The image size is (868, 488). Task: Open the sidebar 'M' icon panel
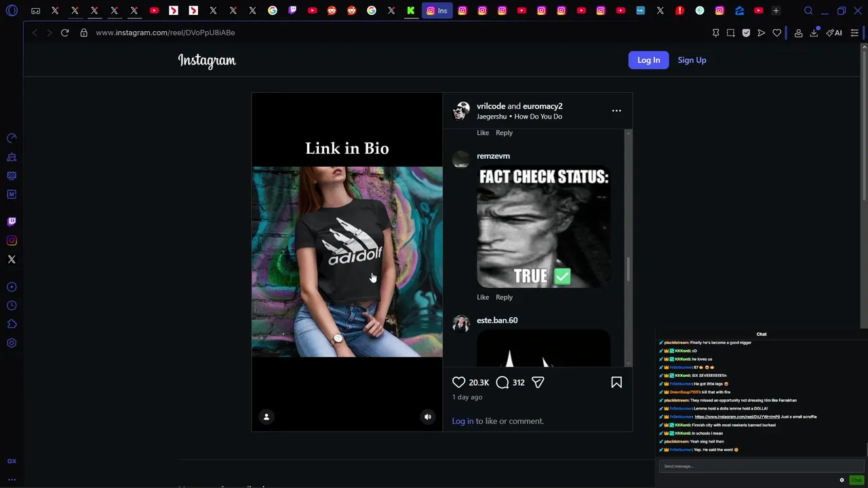click(12, 195)
